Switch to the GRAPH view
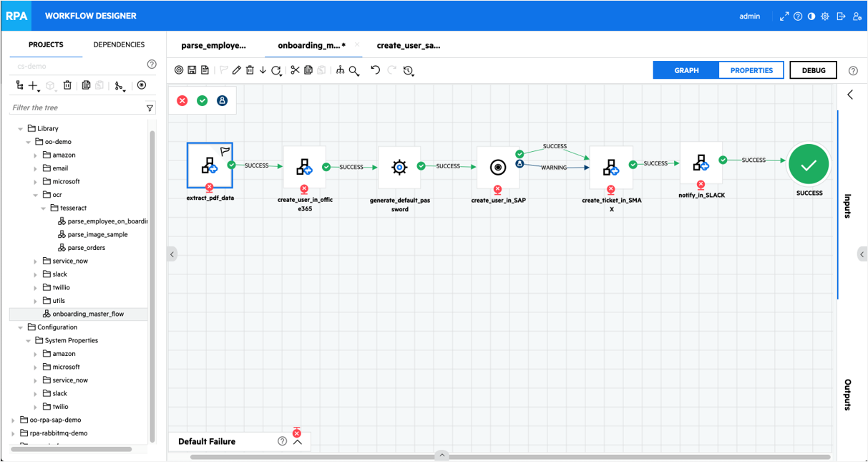Screen dimensions: 868x462 click(x=686, y=70)
